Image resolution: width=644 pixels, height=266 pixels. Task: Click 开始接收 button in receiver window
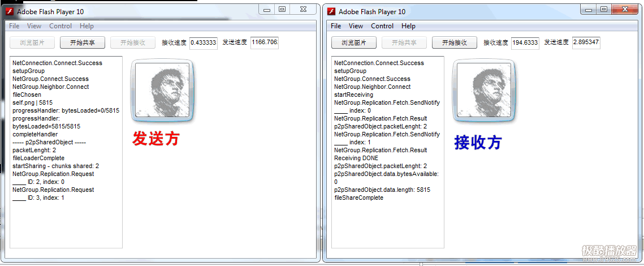(454, 42)
